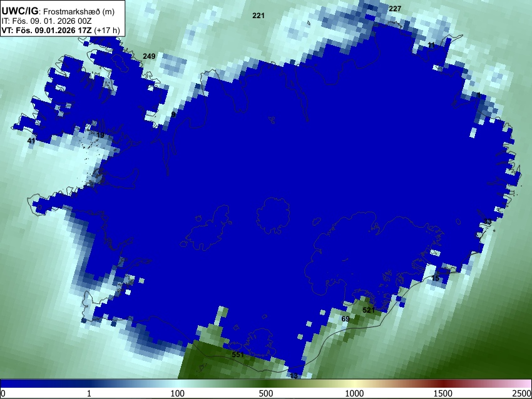
Task: Click the map value 227
Action: [x=395, y=9]
